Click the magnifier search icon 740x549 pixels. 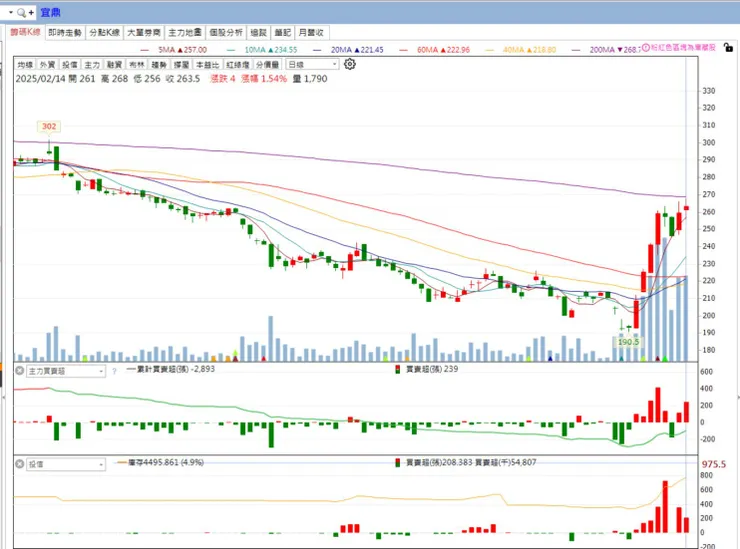coord(21,13)
